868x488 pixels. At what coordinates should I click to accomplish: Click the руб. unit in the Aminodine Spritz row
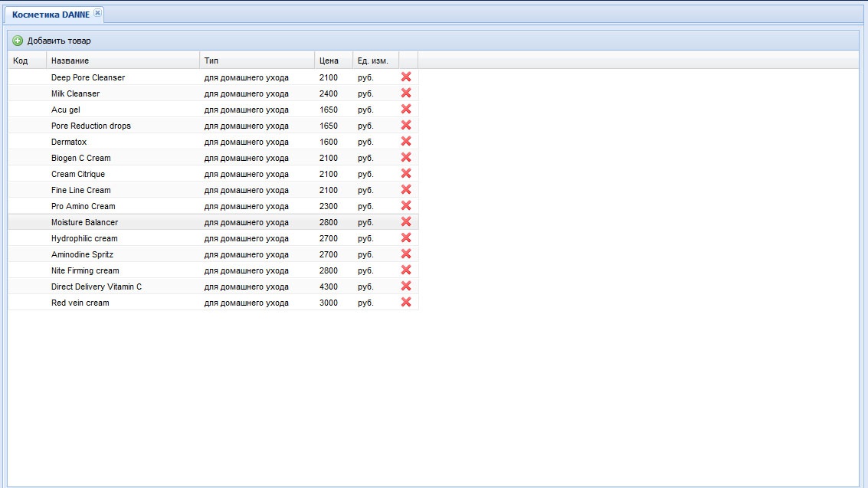pos(365,254)
